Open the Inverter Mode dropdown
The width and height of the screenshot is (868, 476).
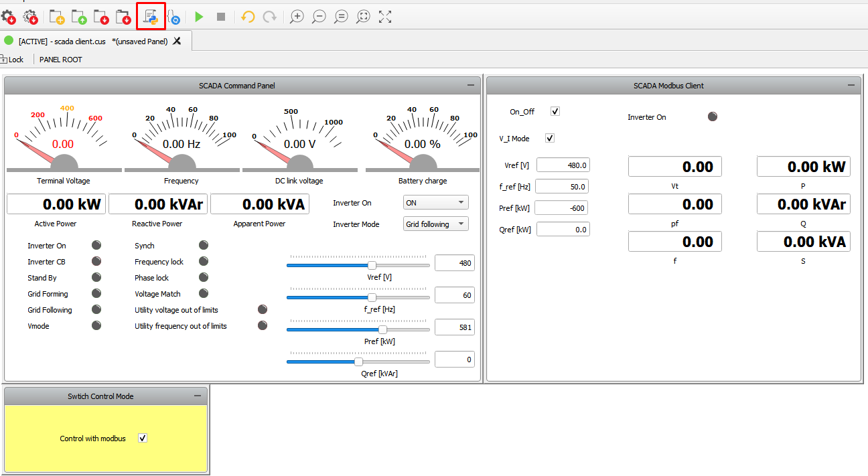point(435,224)
